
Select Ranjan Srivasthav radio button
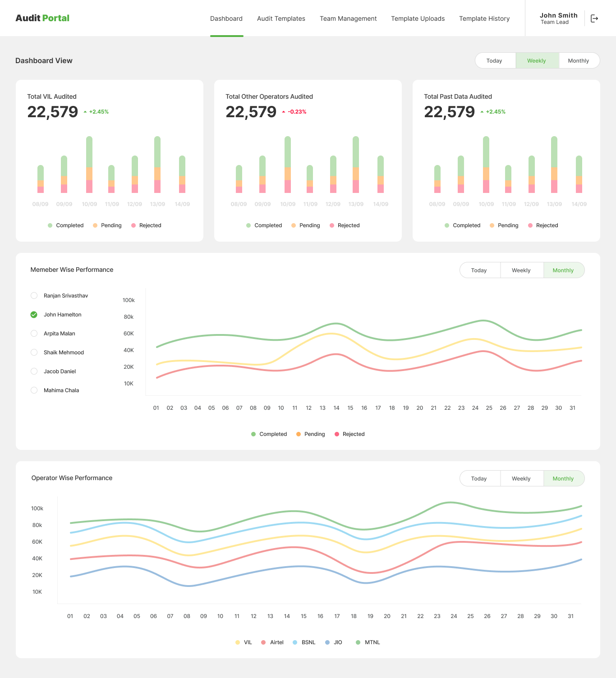[34, 296]
